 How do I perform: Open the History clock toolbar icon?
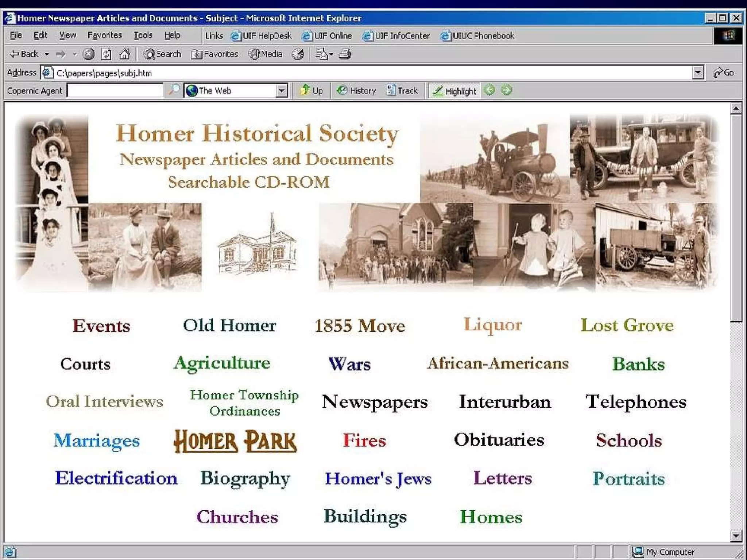[298, 54]
